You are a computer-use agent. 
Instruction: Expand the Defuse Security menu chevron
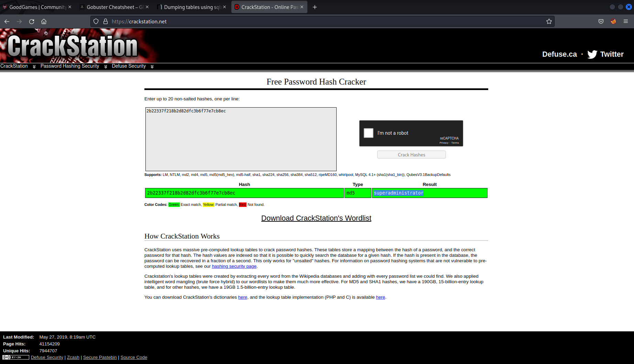(152, 66)
